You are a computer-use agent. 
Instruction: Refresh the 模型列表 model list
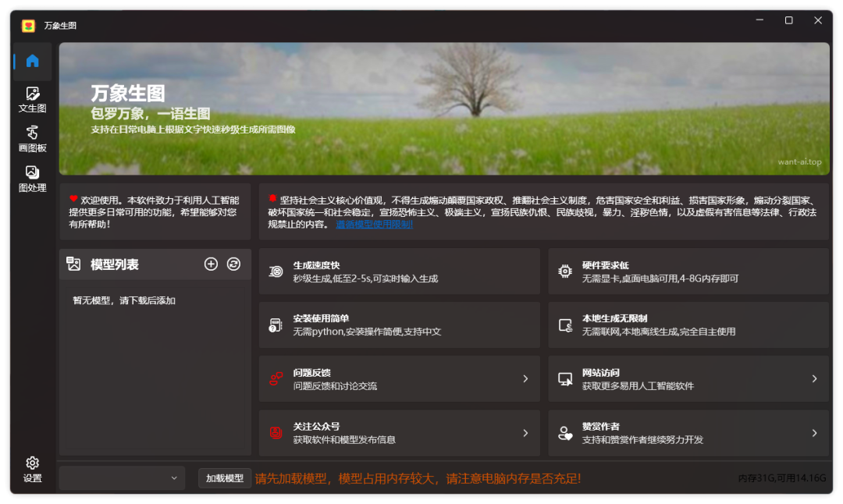[234, 264]
